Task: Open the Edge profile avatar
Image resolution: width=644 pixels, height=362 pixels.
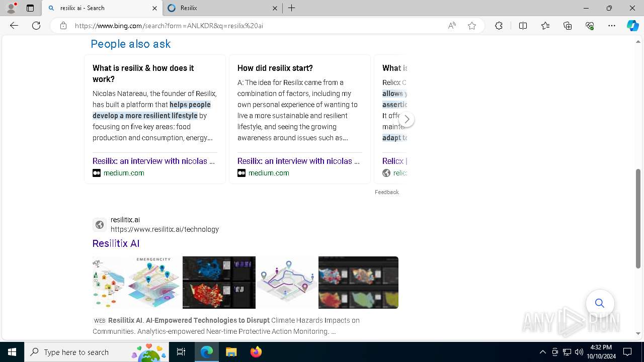Action: pos(11,8)
